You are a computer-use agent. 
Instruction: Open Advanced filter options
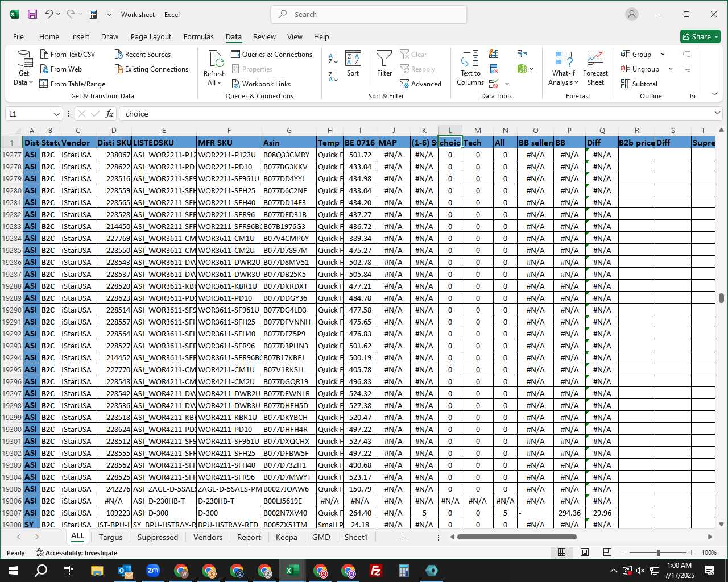(421, 84)
